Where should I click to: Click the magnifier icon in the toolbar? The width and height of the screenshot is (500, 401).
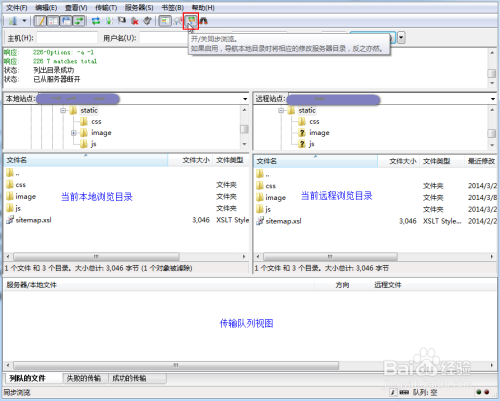click(178, 21)
